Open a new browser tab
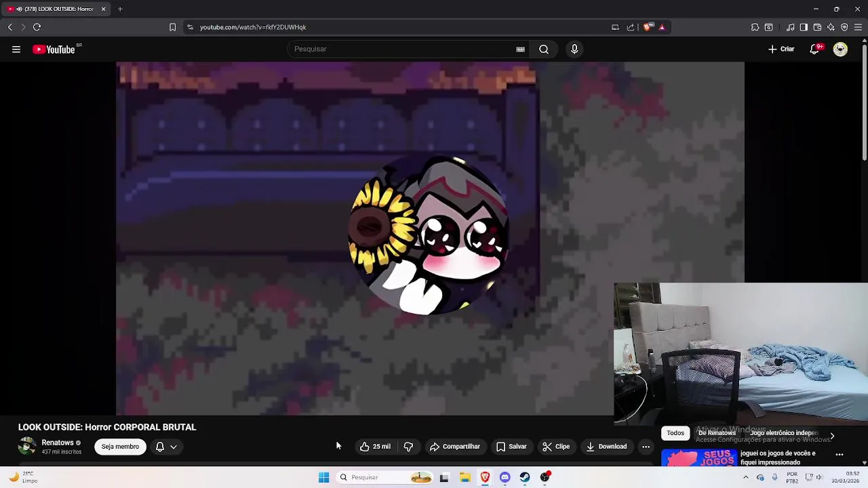The height and width of the screenshot is (488, 868). pyautogui.click(x=120, y=9)
